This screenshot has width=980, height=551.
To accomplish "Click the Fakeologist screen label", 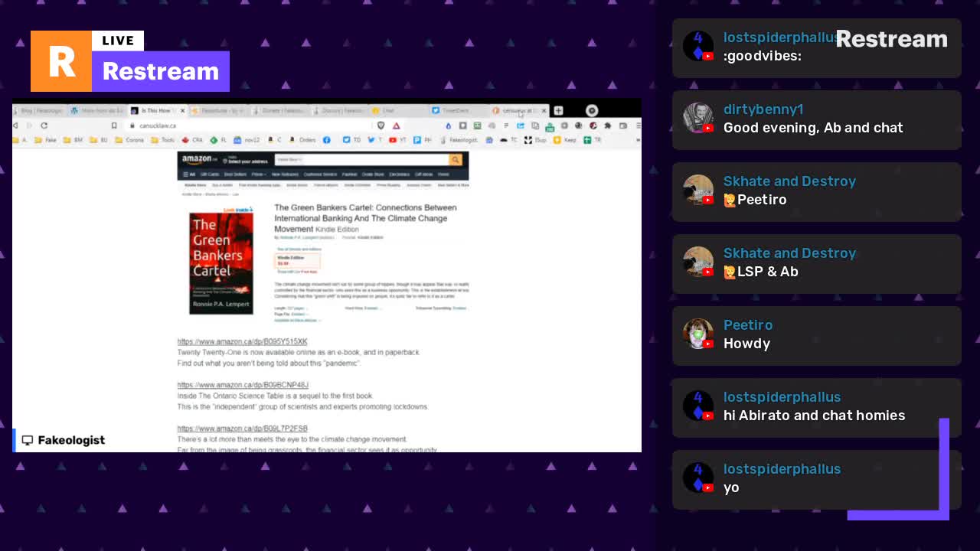I will (63, 440).
